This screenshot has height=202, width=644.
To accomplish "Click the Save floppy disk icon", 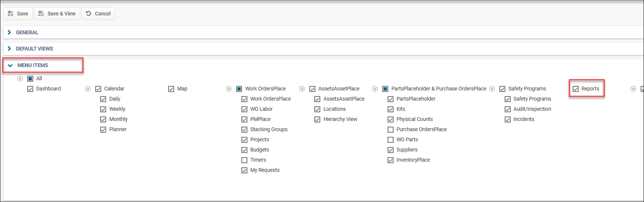I will tap(11, 14).
